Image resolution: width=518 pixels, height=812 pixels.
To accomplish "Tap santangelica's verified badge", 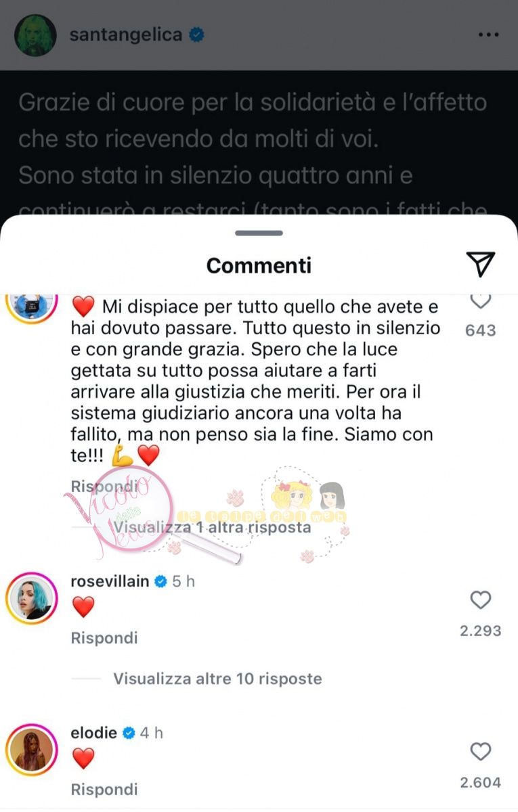I will 196,35.
